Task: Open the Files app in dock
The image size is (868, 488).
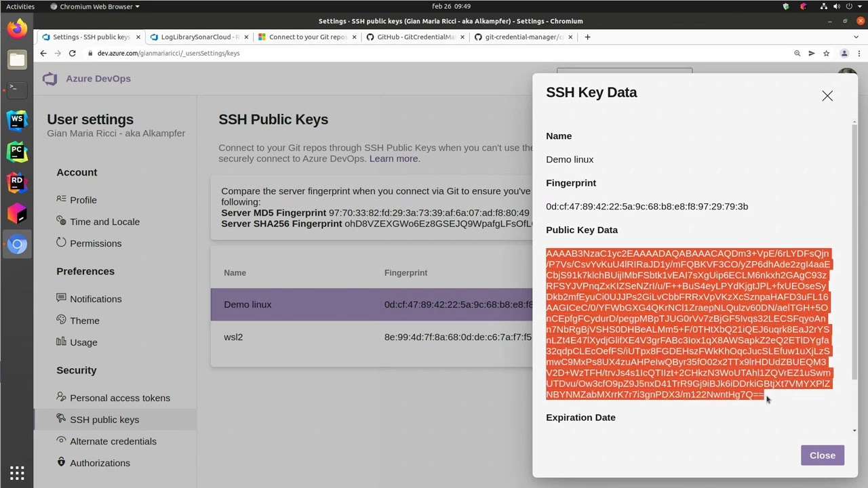Action: point(17,60)
